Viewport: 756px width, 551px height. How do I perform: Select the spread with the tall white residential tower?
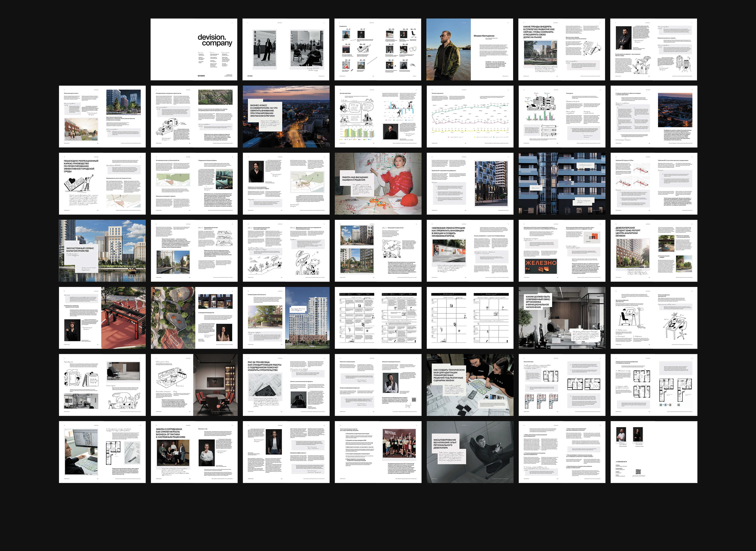point(286,318)
